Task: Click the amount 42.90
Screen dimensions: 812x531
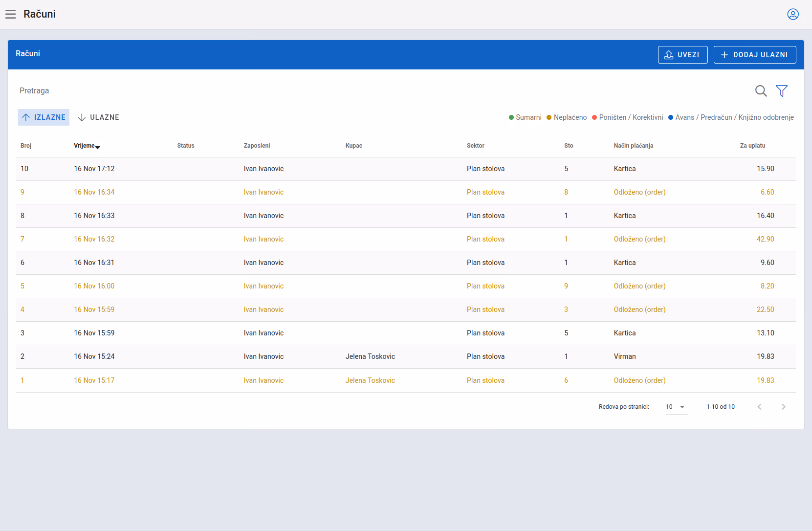Action: pyautogui.click(x=766, y=239)
